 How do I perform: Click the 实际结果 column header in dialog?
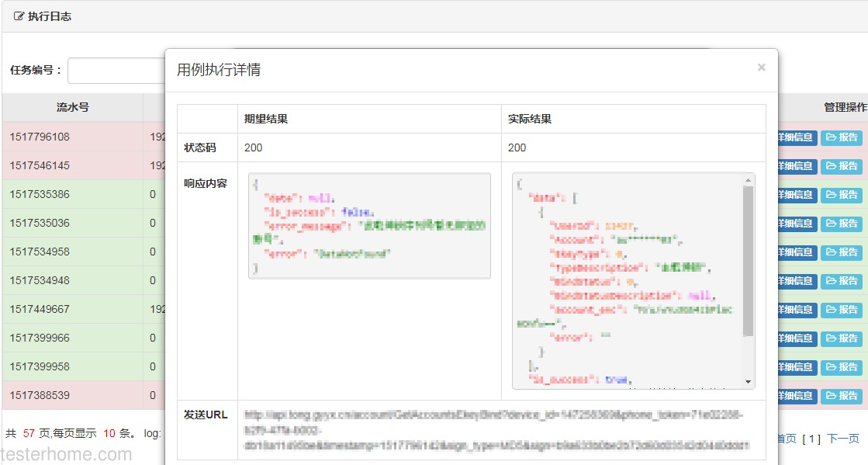[530, 119]
